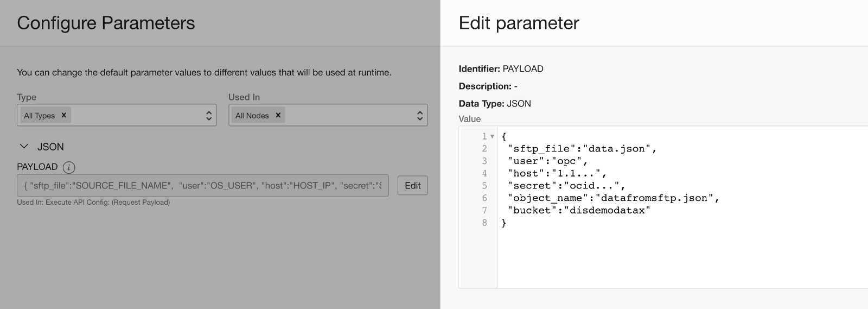
Task: Place cursor on the "sftp_file" line
Action: click(x=582, y=149)
